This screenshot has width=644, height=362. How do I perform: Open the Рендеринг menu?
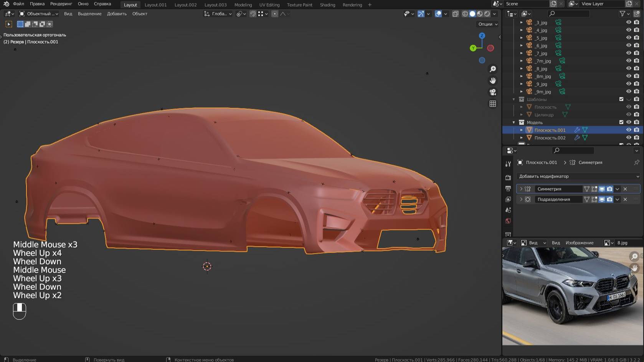click(61, 3)
